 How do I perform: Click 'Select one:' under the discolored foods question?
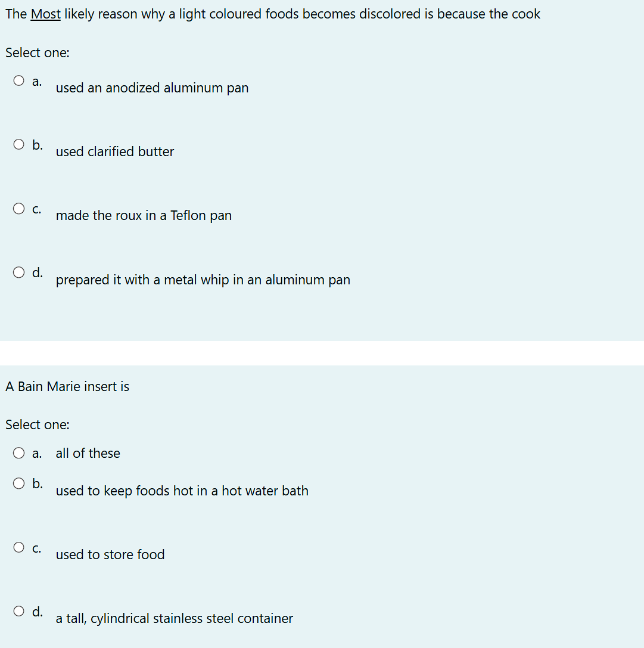pyautogui.click(x=38, y=53)
